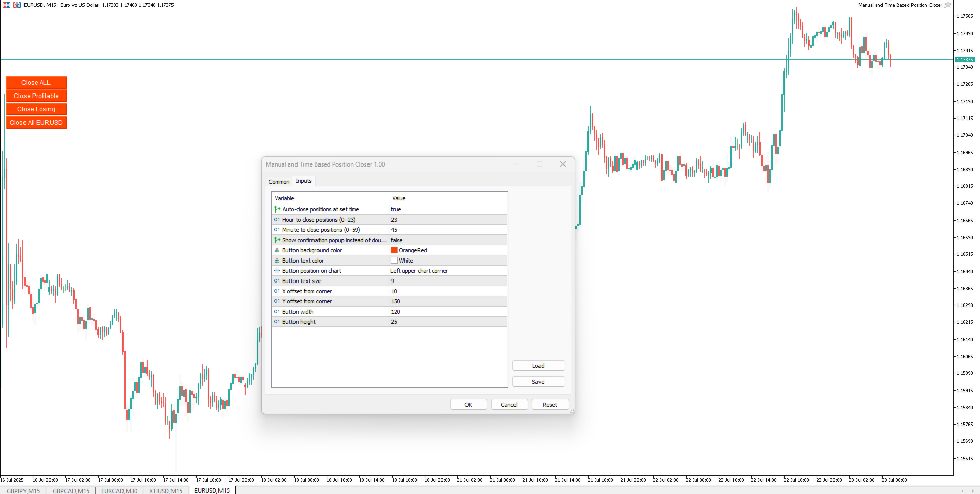
Task: Switch to the Common tab
Action: [x=279, y=182]
